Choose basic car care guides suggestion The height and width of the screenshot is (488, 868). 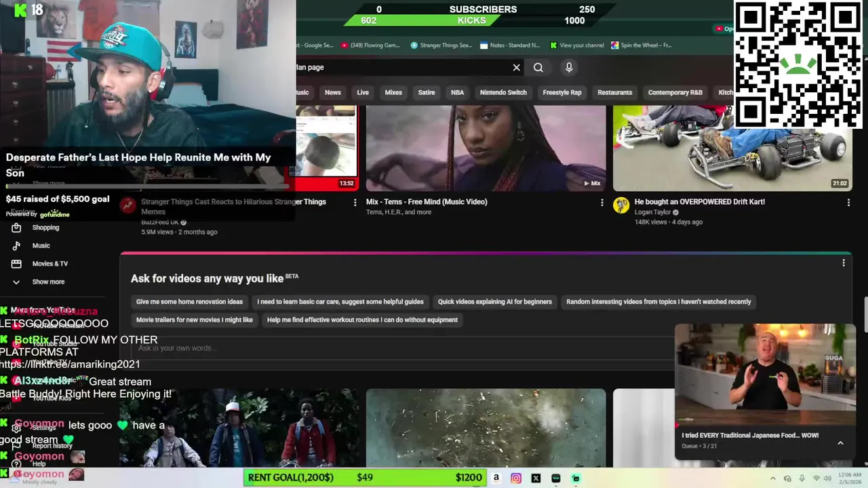pos(340,302)
